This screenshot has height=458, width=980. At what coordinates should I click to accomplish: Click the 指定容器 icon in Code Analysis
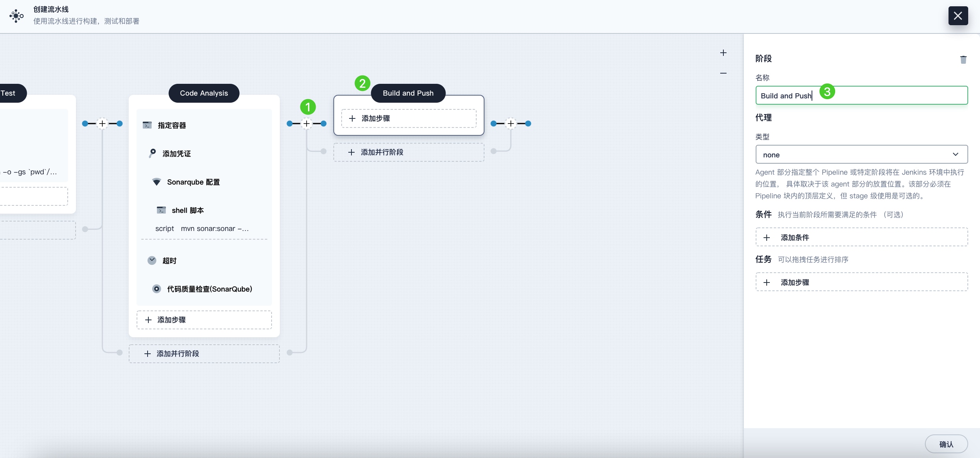(x=147, y=125)
